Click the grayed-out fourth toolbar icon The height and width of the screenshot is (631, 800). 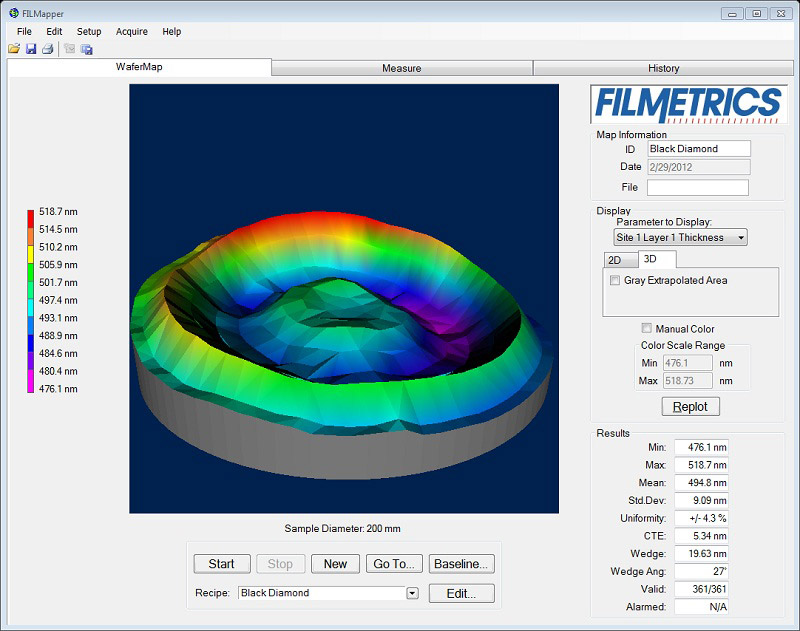tap(70, 49)
